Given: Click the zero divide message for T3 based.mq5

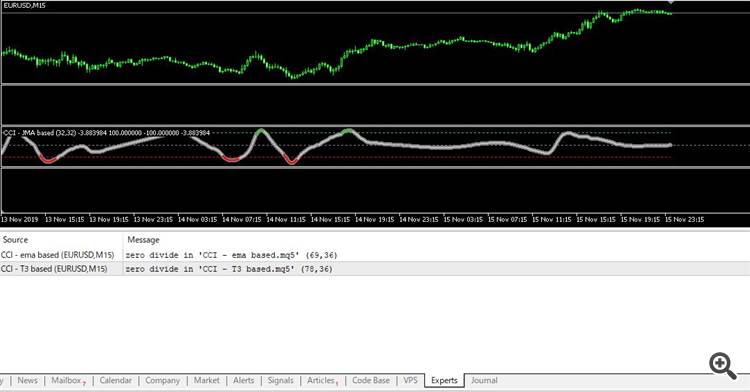Looking at the screenshot, I should pos(229,269).
